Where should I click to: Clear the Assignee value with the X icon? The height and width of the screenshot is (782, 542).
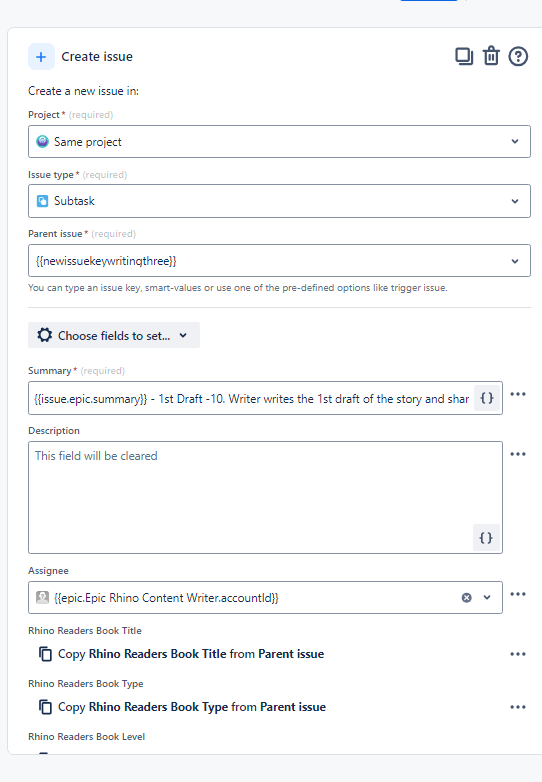(466, 597)
